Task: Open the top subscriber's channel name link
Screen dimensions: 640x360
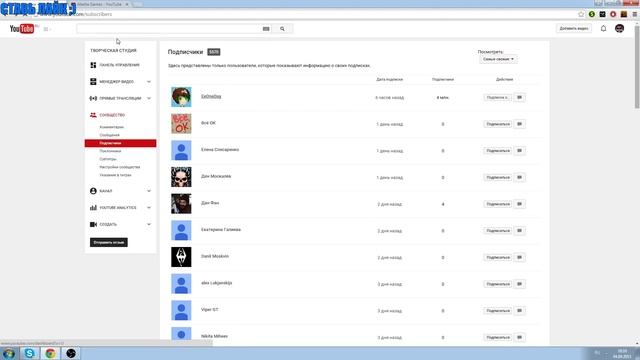Action: point(211,97)
